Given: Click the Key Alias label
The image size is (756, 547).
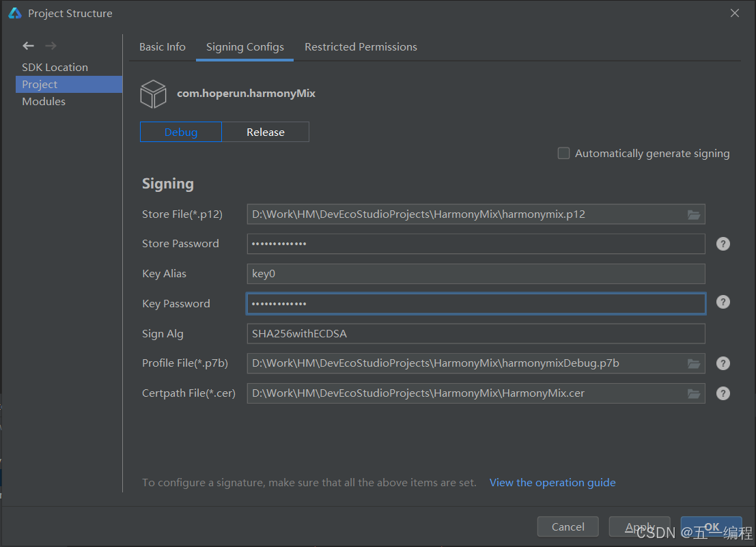Looking at the screenshot, I should tap(164, 274).
